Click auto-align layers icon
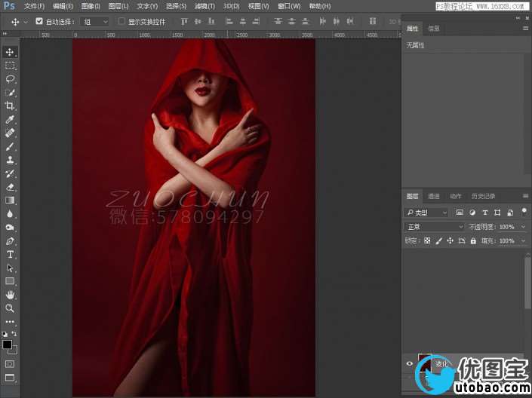 pos(373,22)
